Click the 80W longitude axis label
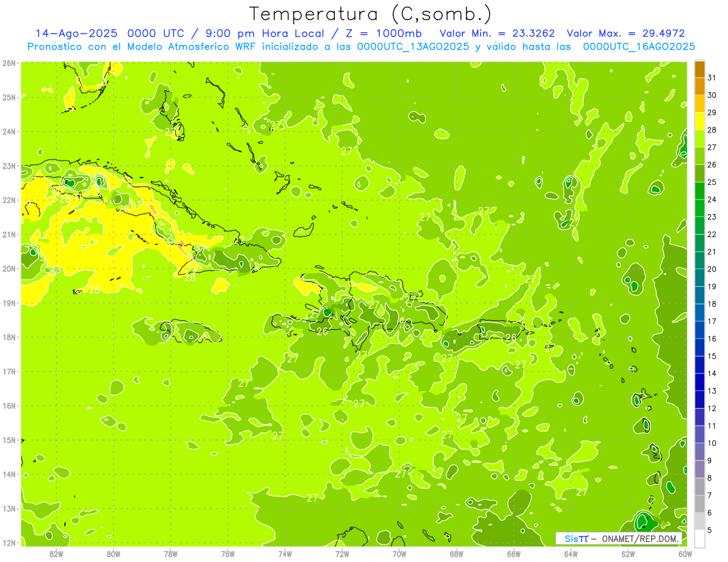This screenshot has width=728, height=562. pyautogui.click(x=113, y=554)
